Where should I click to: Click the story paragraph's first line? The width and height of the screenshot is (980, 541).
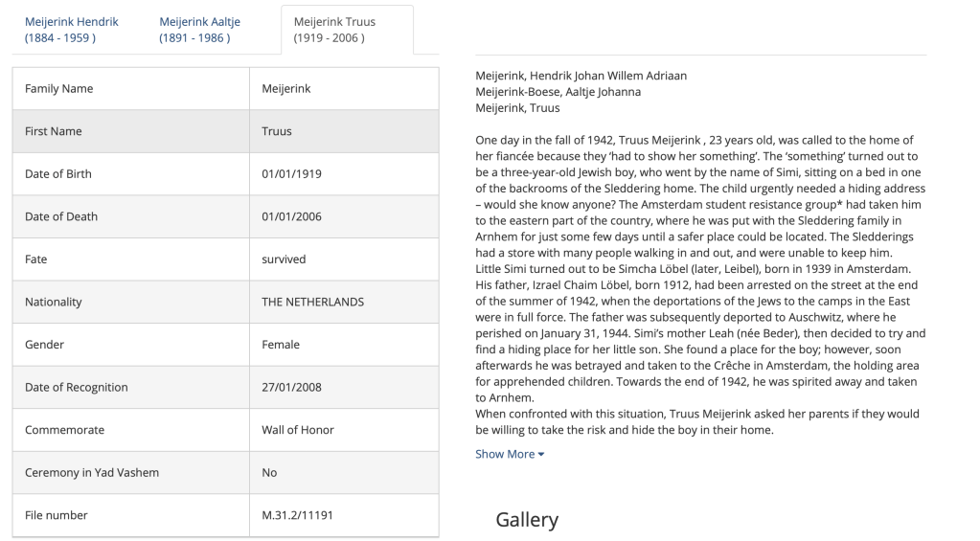coord(695,140)
